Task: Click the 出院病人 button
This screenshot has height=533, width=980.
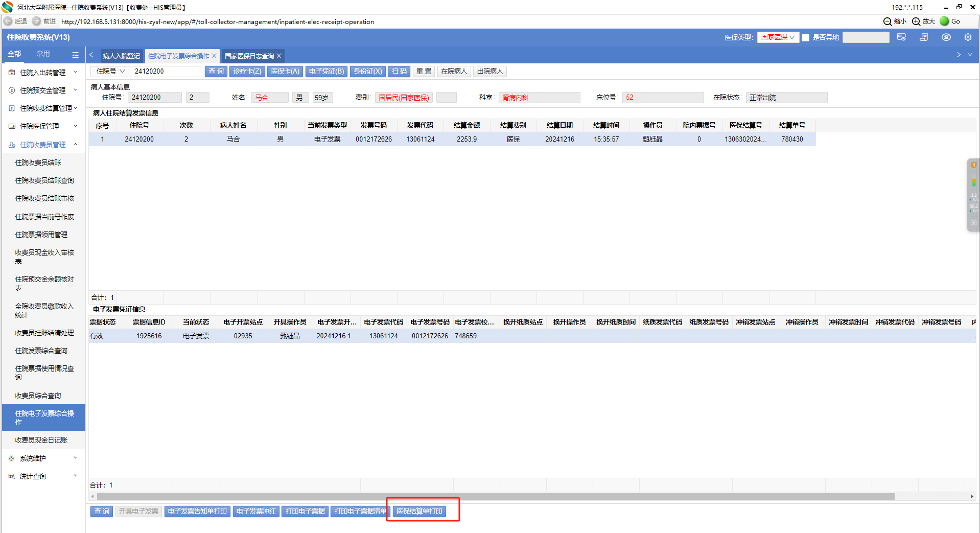Action: [x=490, y=72]
